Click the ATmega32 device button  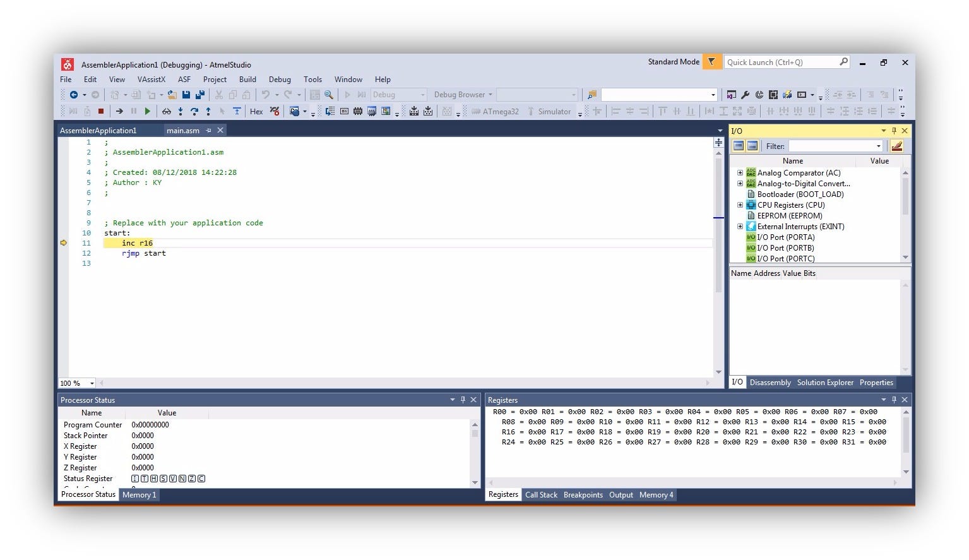(x=495, y=112)
